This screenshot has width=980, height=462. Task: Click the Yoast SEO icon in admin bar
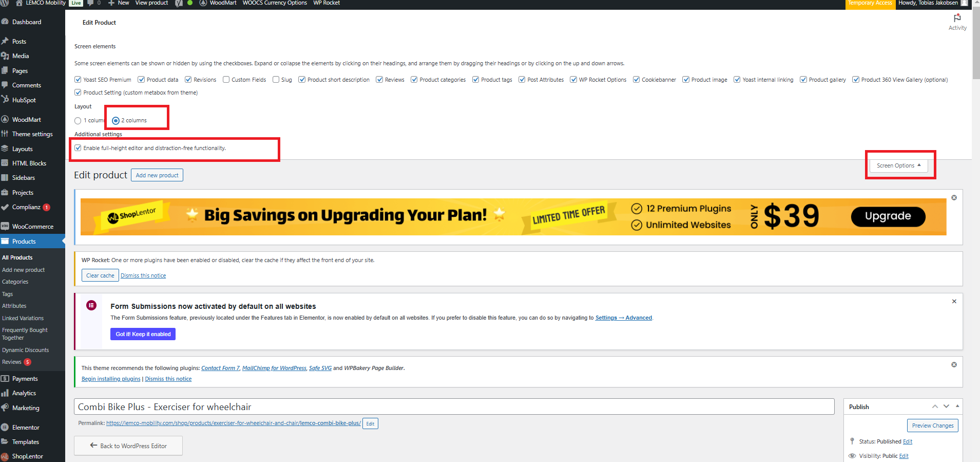tap(179, 3)
